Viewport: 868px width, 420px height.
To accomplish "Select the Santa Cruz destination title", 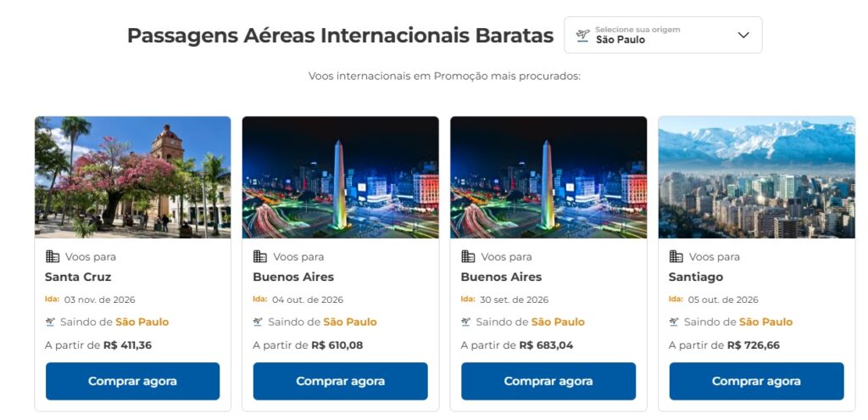I will 78,277.
